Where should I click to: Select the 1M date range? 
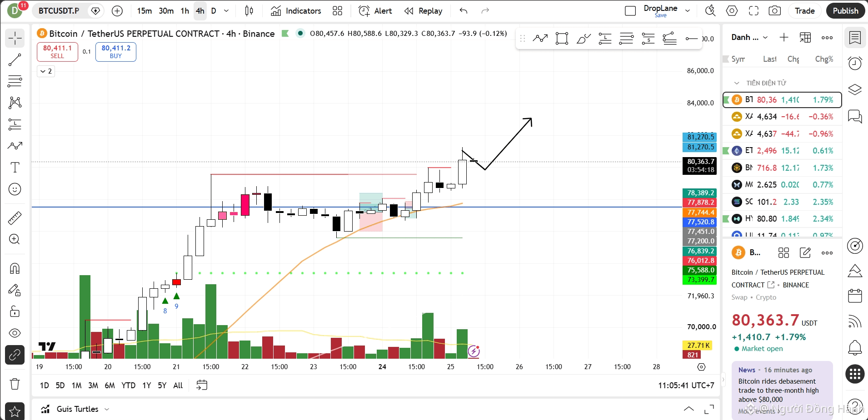tap(77, 385)
